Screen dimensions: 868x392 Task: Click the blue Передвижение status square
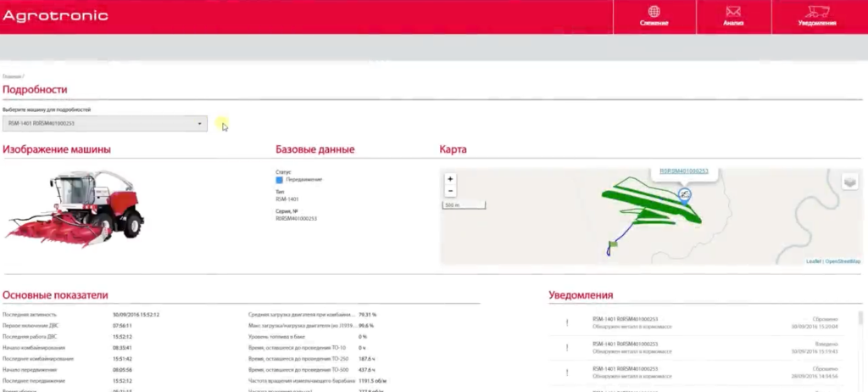tap(279, 180)
